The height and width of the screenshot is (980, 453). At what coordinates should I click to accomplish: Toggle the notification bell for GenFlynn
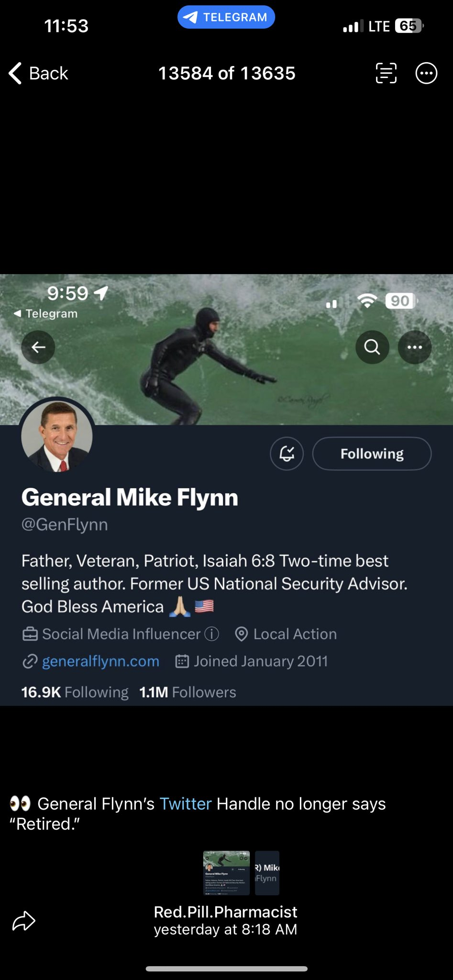[x=287, y=453]
